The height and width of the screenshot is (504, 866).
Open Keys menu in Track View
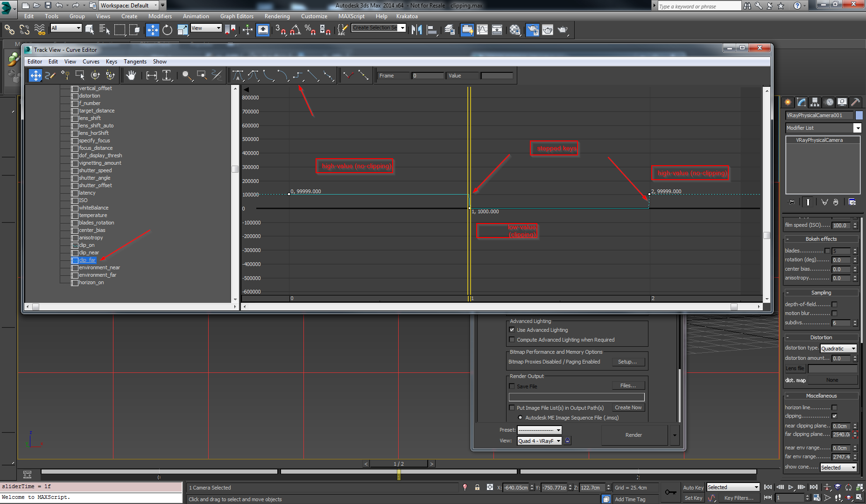coord(112,62)
